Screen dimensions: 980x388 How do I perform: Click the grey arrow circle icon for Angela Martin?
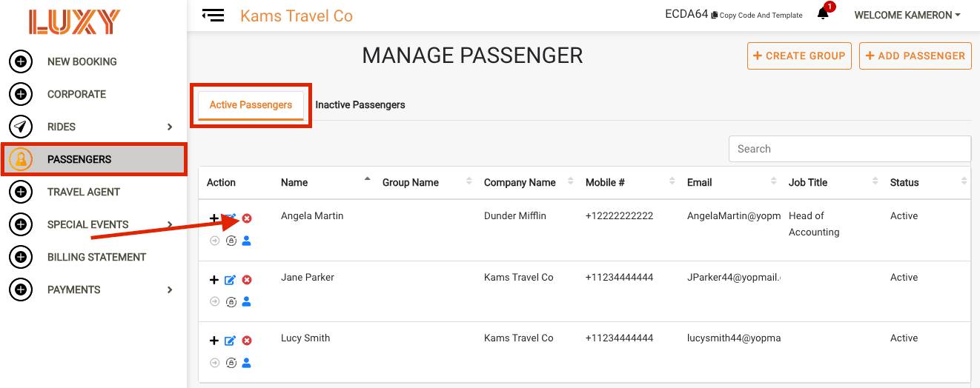[x=214, y=241]
